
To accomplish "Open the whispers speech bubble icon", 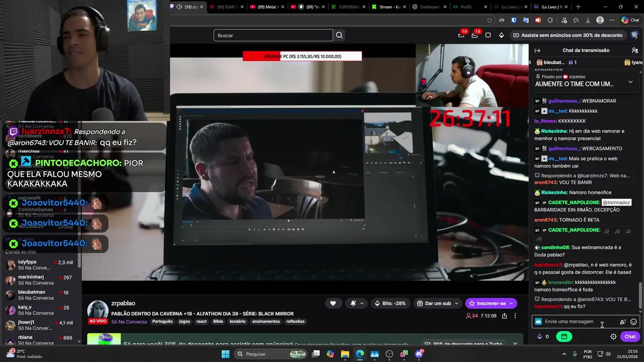I will point(488,35).
